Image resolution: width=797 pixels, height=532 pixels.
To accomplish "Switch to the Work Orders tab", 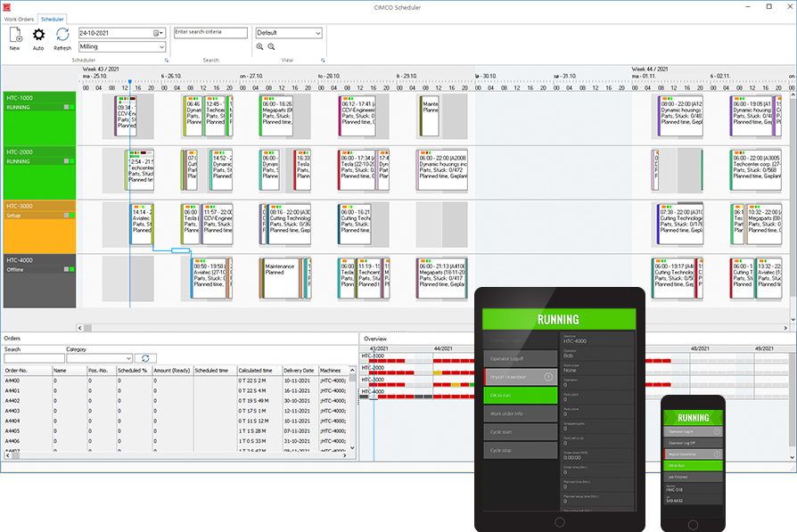I will coord(19,17).
